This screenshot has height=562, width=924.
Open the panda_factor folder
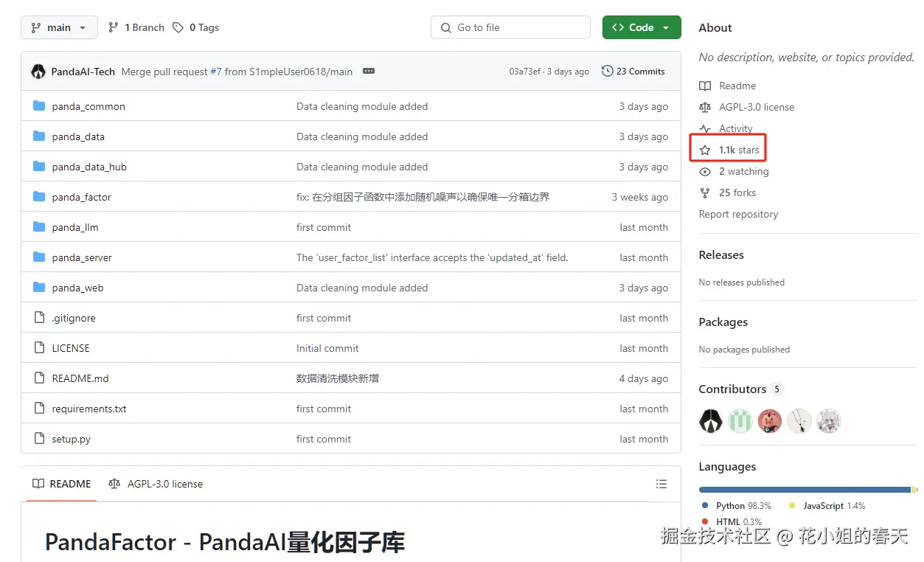pyautogui.click(x=82, y=197)
